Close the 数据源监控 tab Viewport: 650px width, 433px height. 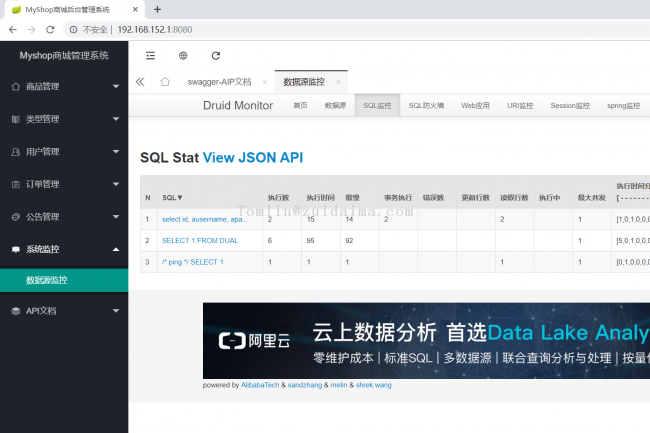[339, 82]
